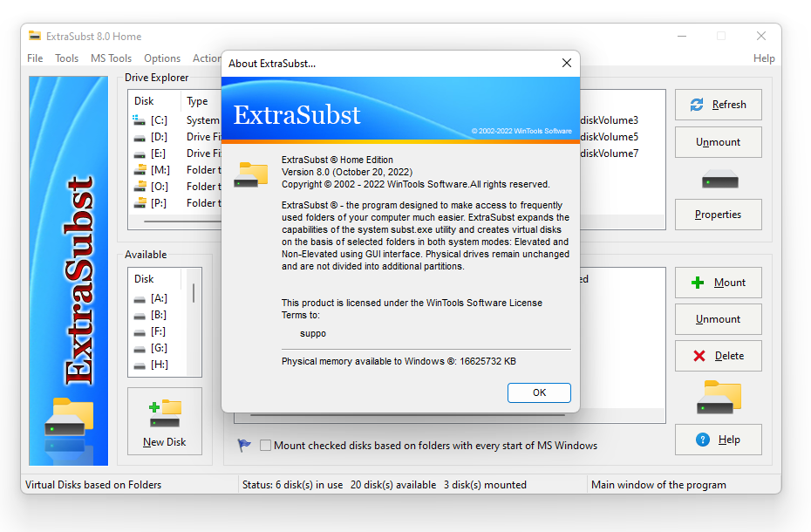This screenshot has width=811, height=532.
Task: Open the File menu
Action: (35, 58)
